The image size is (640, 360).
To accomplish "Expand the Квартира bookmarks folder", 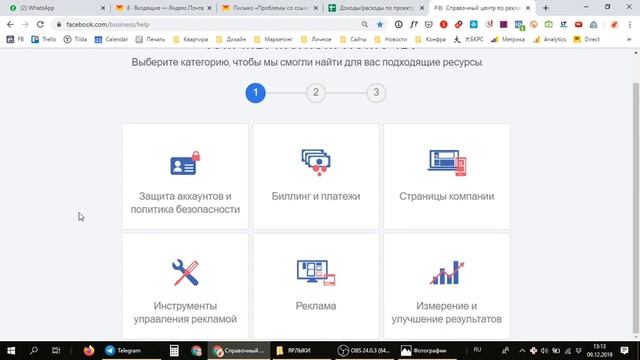I will point(190,40).
